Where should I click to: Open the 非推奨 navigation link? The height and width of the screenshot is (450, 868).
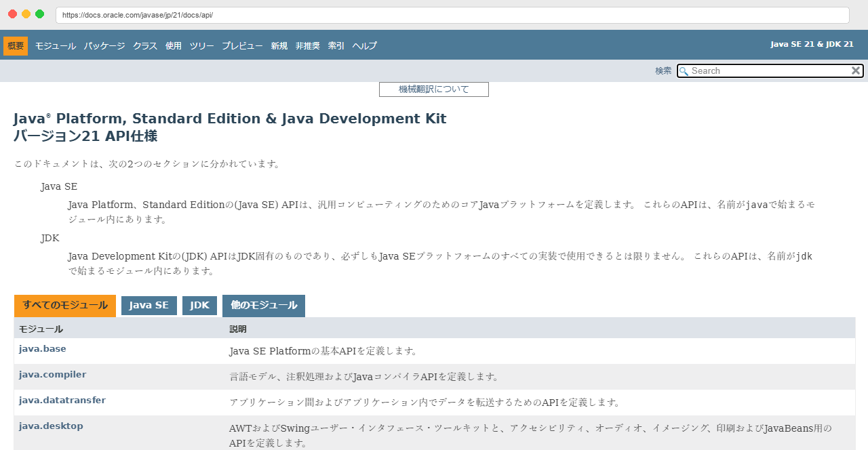307,46
